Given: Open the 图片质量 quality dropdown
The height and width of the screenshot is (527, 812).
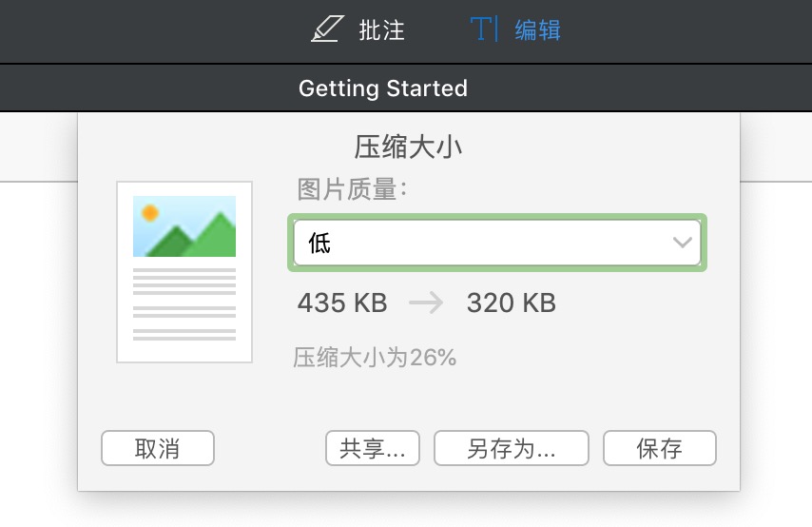Looking at the screenshot, I should (497, 243).
